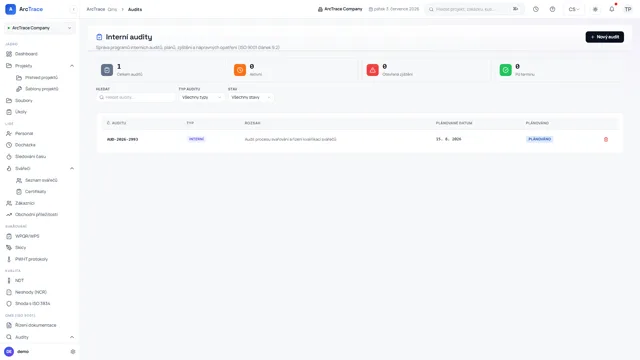Go to Zákazníci page
Viewport: 640px width, 360px height.
pos(24,203)
